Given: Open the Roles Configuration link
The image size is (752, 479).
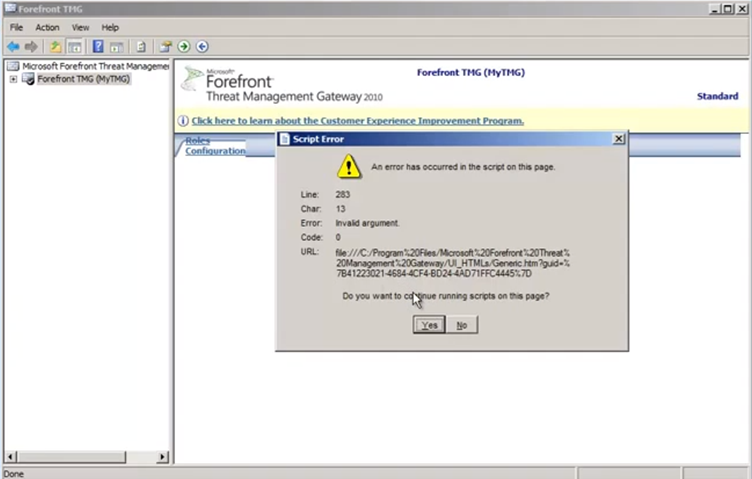Looking at the screenshot, I should (215, 146).
